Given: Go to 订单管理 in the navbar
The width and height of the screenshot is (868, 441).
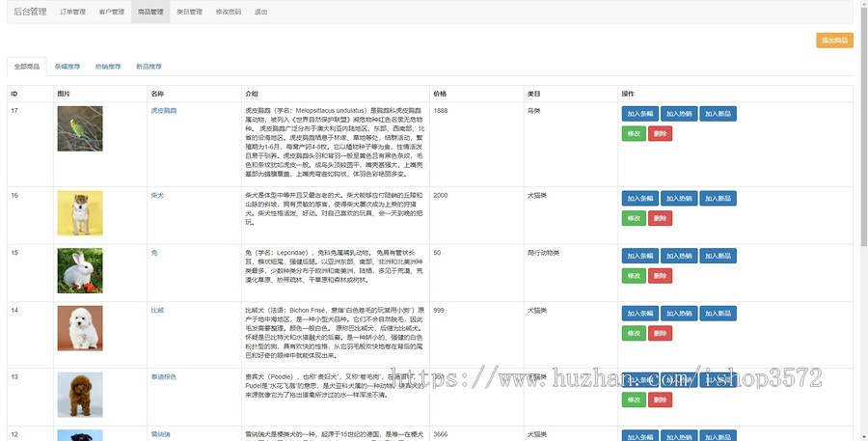Looking at the screenshot, I should point(72,12).
